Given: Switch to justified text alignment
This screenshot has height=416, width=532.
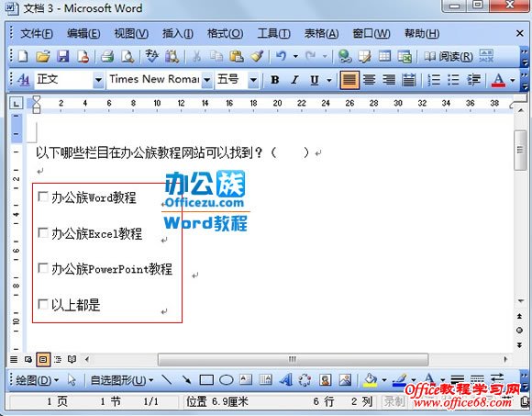Looking at the screenshot, I should 349,80.
